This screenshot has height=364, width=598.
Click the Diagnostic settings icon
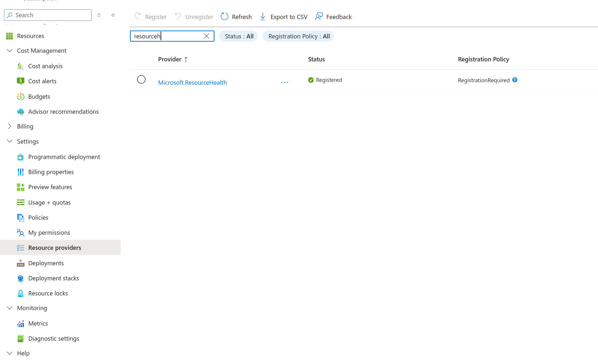coord(20,339)
